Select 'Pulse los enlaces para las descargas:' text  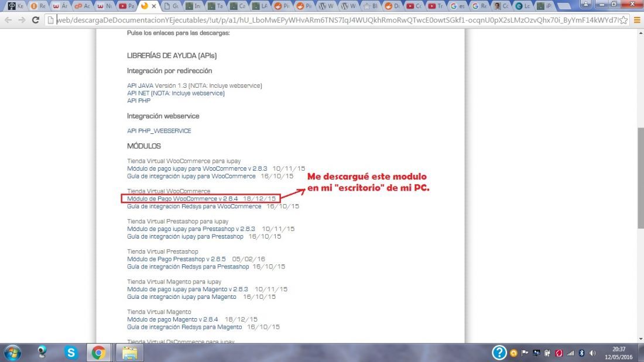(x=178, y=33)
